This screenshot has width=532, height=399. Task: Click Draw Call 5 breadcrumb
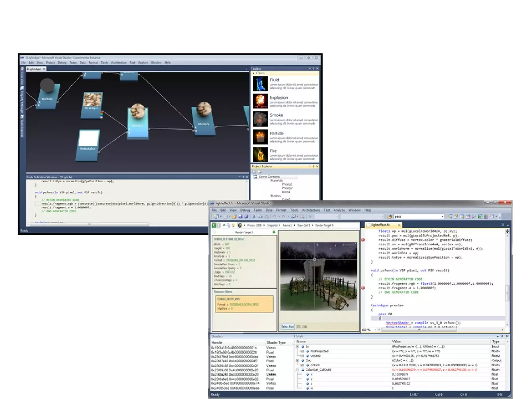point(303,225)
